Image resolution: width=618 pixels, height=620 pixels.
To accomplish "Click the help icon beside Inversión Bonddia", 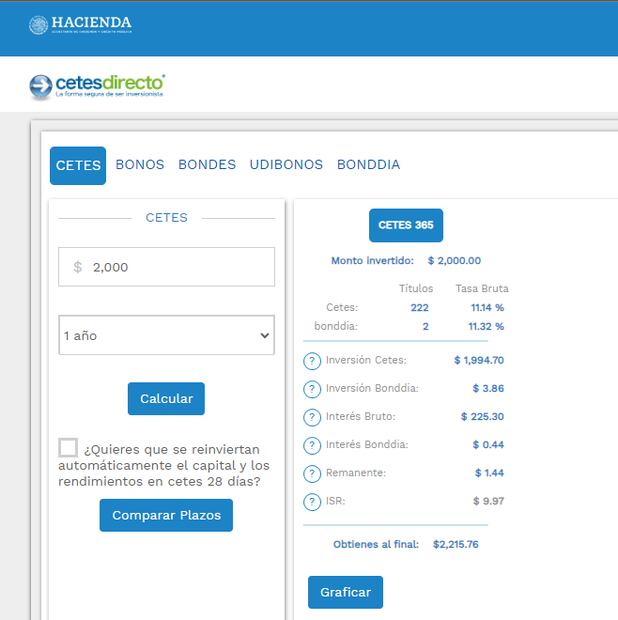I will pyautogui.click(x=312, y=389).
